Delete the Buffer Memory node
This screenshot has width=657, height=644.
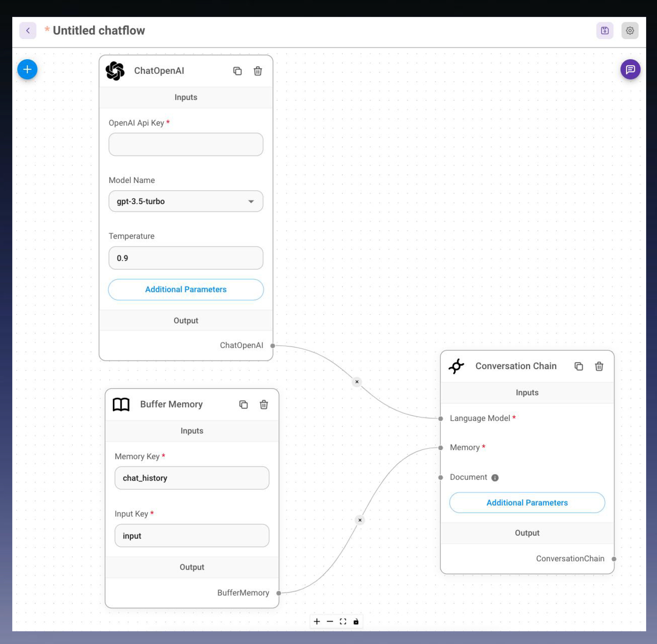point(264,405)
